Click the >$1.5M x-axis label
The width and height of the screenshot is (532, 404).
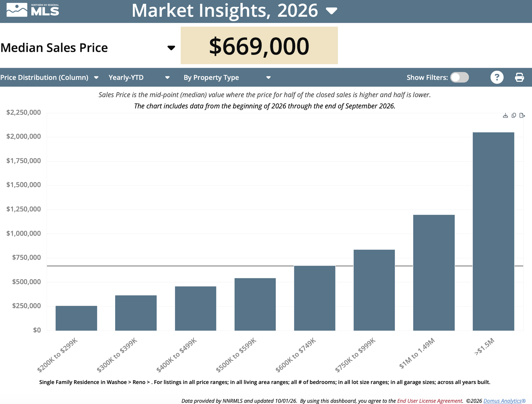pyautogui.click(x=485, y=347)
